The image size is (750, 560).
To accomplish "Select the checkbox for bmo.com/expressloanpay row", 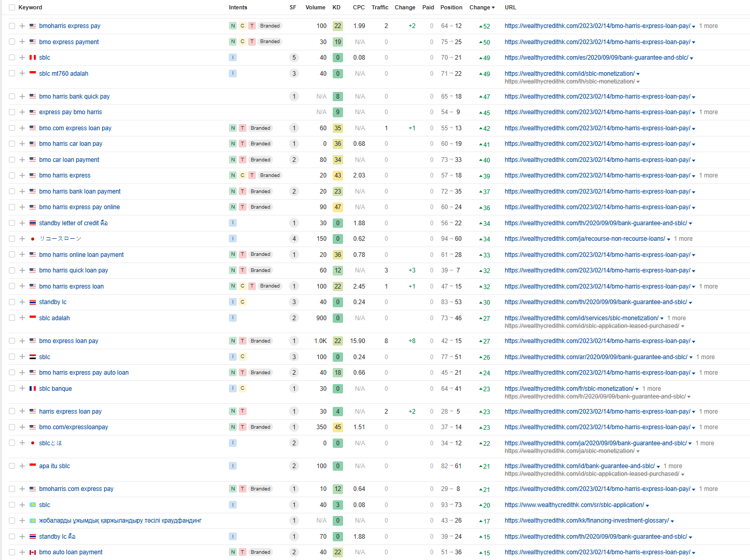I will (12, 427).
